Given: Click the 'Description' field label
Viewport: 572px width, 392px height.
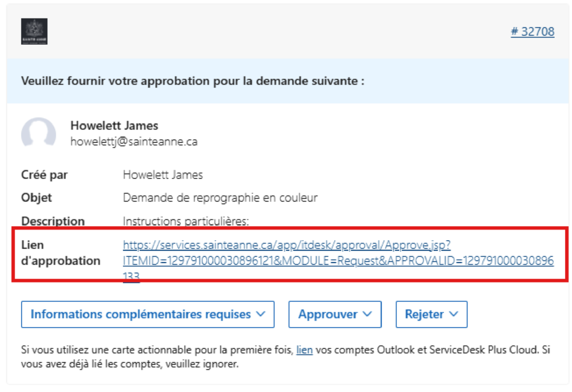Looking at the screenshot, I should tap(53, 221).
